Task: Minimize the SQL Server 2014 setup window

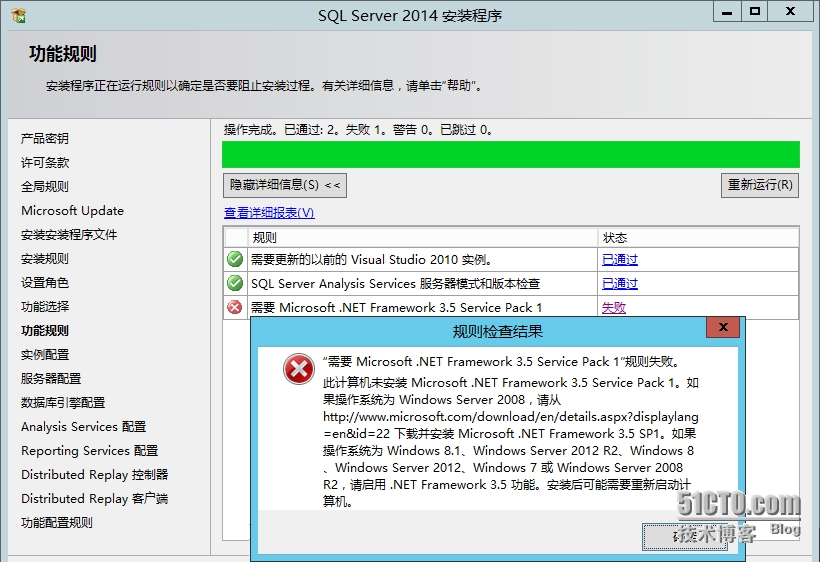Action: click(x=727, y=12)
